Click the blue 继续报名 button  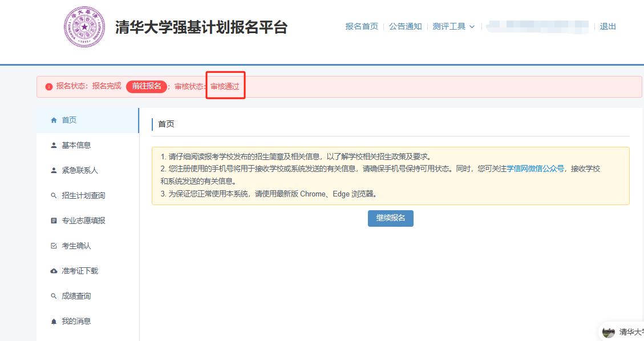[x=391, y=218]
